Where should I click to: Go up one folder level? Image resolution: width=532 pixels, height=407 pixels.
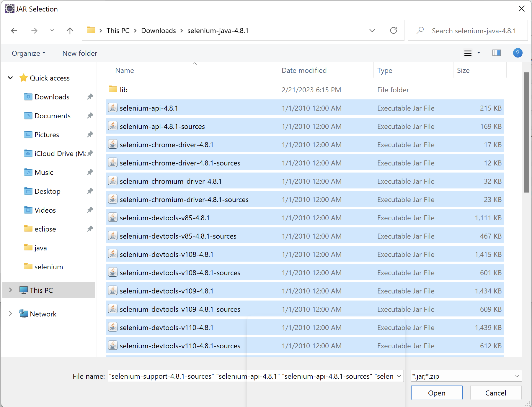[x=70, y=31]
